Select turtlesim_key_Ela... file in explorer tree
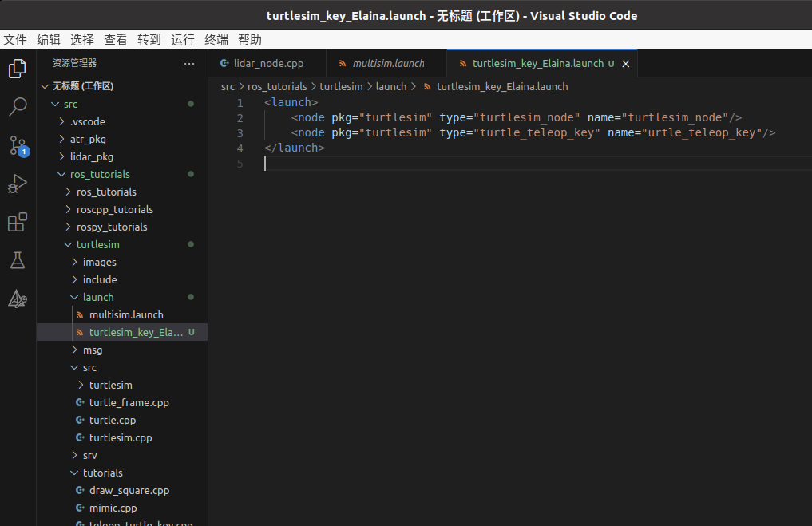The height and width of the screenshot is (526, 812). tap(122, 332)
